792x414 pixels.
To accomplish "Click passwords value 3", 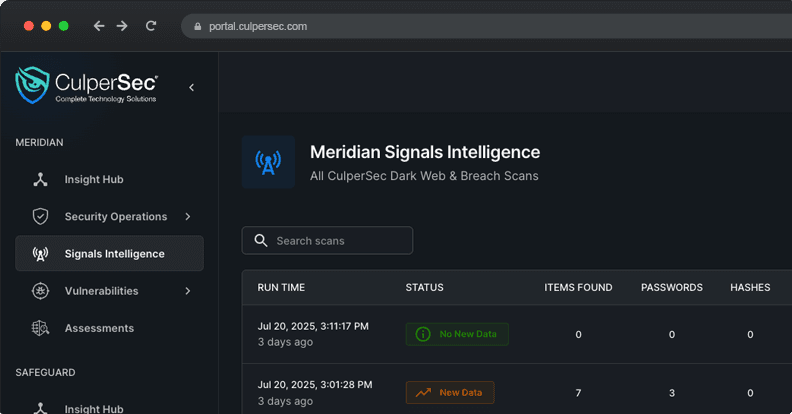I will tap(672, 393).
